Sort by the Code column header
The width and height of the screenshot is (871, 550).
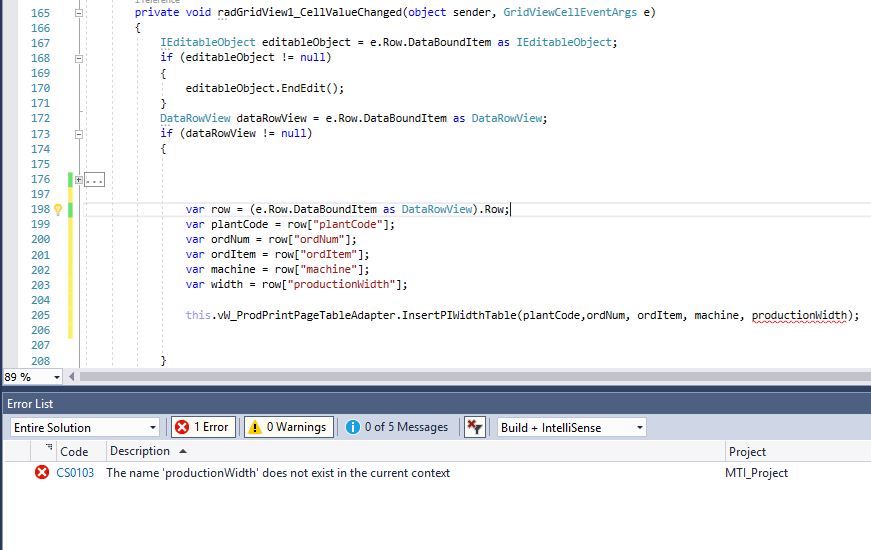tap(74, 452)
